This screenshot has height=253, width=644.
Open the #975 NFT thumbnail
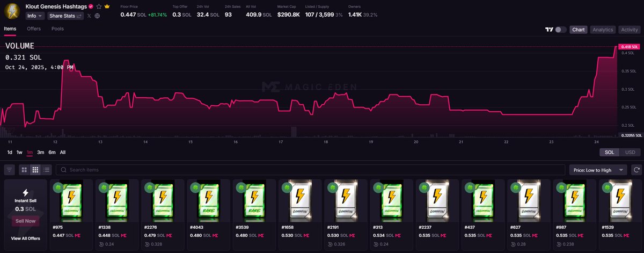71,201
